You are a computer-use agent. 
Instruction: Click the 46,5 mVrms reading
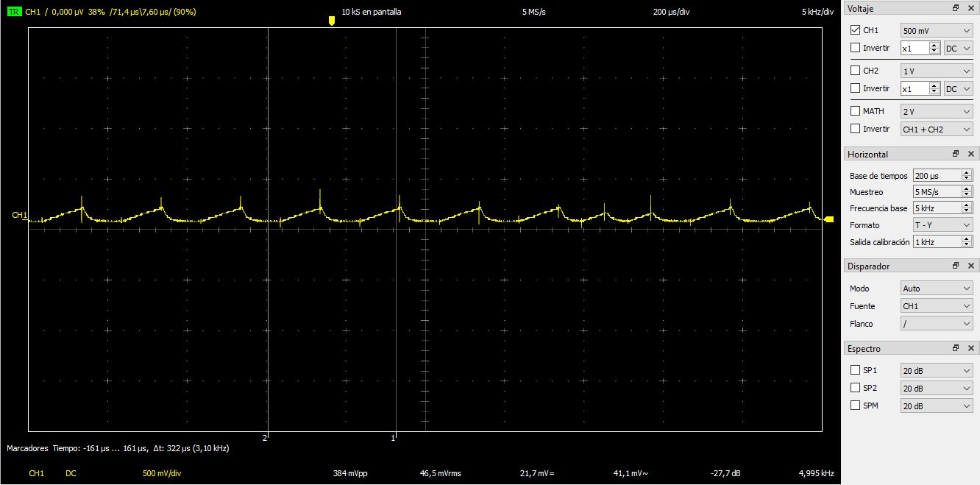pos(440,473)
